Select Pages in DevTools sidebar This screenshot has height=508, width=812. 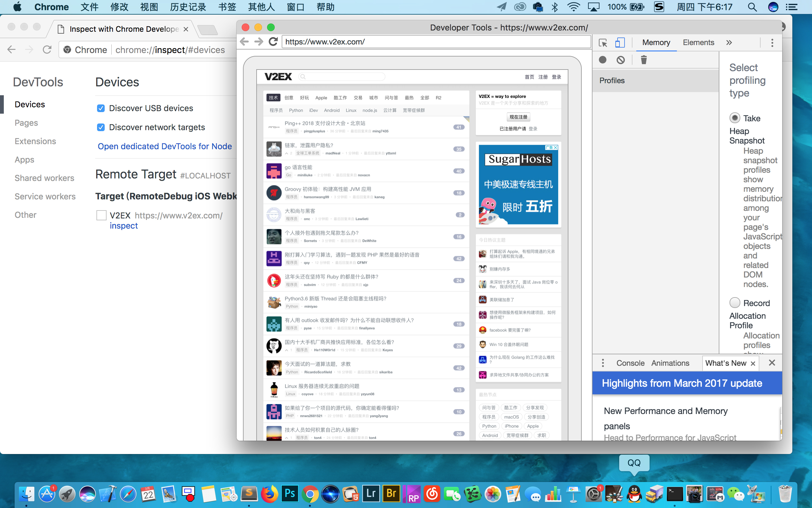[26, 123]
